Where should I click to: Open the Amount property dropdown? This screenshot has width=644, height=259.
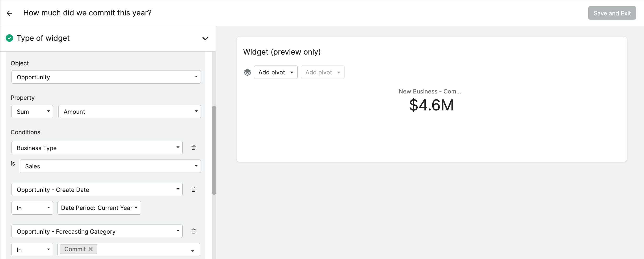[130, 112]
